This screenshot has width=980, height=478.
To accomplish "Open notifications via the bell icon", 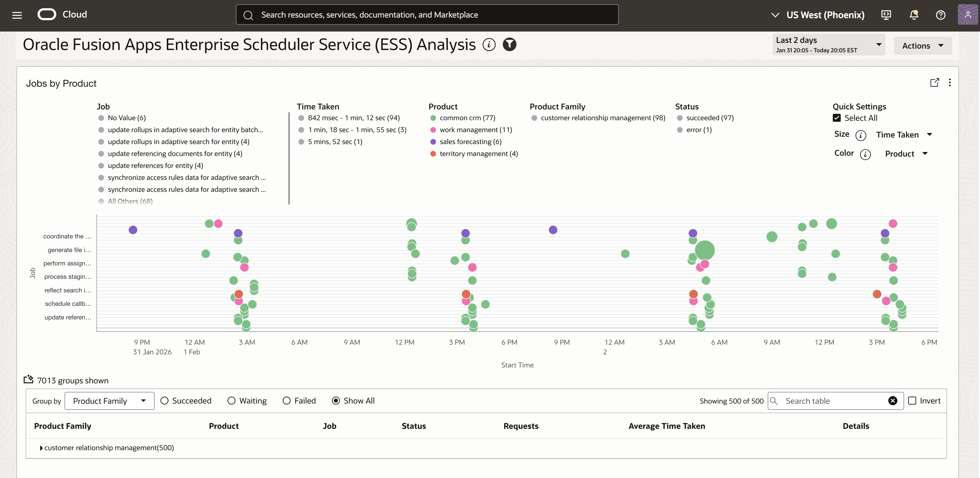I will (913, 15).
